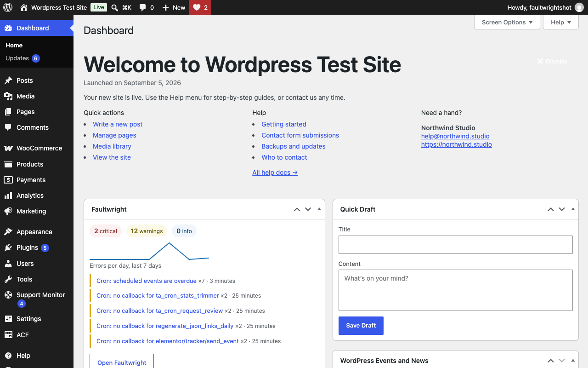Screen dimensions: 588x368
Task: Open the All help docs link
Action: pyautogui.click(x=275, y=172)
